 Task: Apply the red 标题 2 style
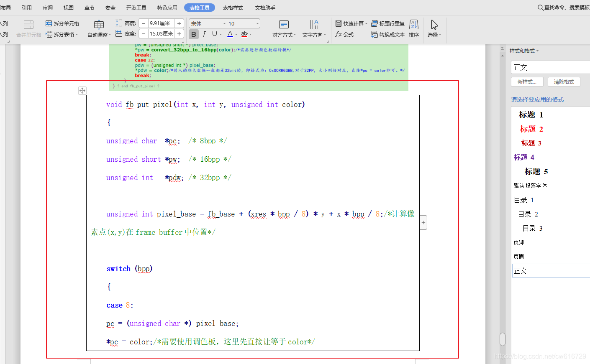(x=531, y=129)
